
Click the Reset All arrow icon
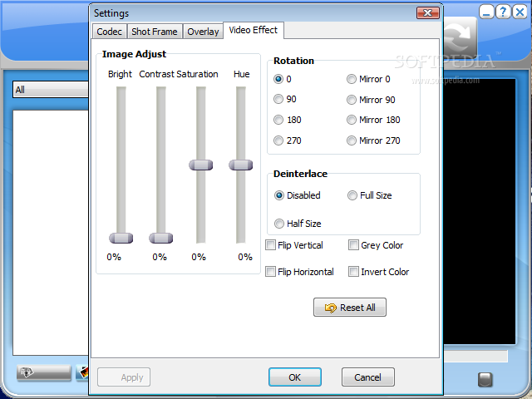pyautogui.click(x=330, y=308)
